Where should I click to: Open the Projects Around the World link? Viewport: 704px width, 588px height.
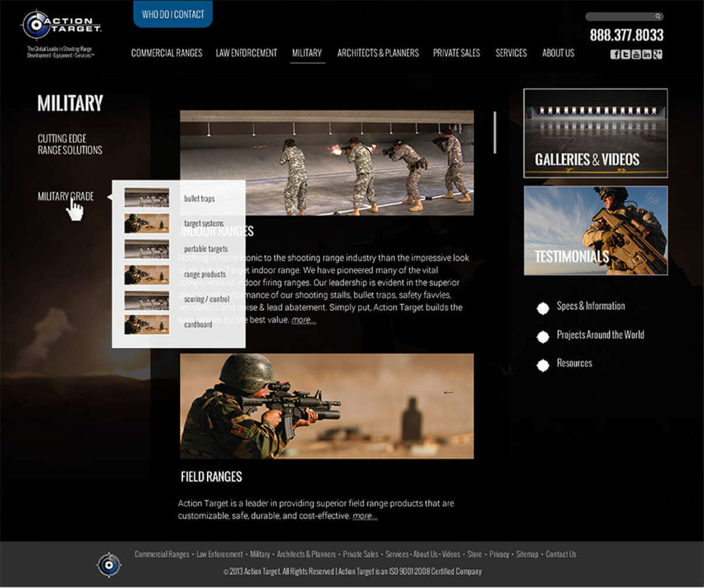click(600, 335)
